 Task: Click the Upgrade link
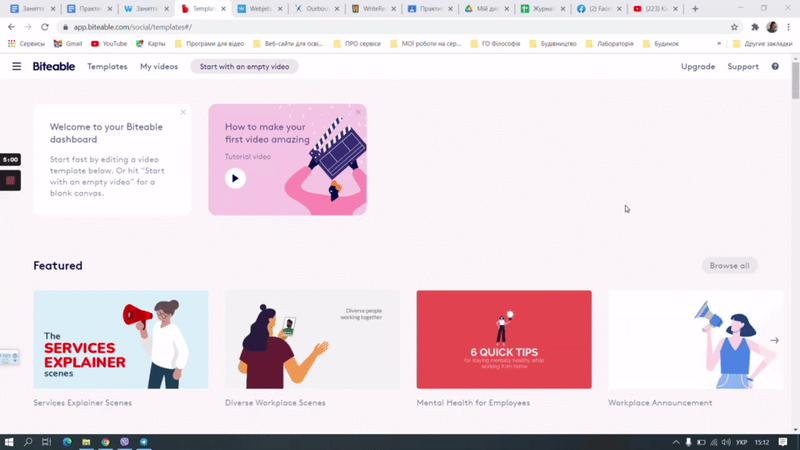tap(698, 67)
